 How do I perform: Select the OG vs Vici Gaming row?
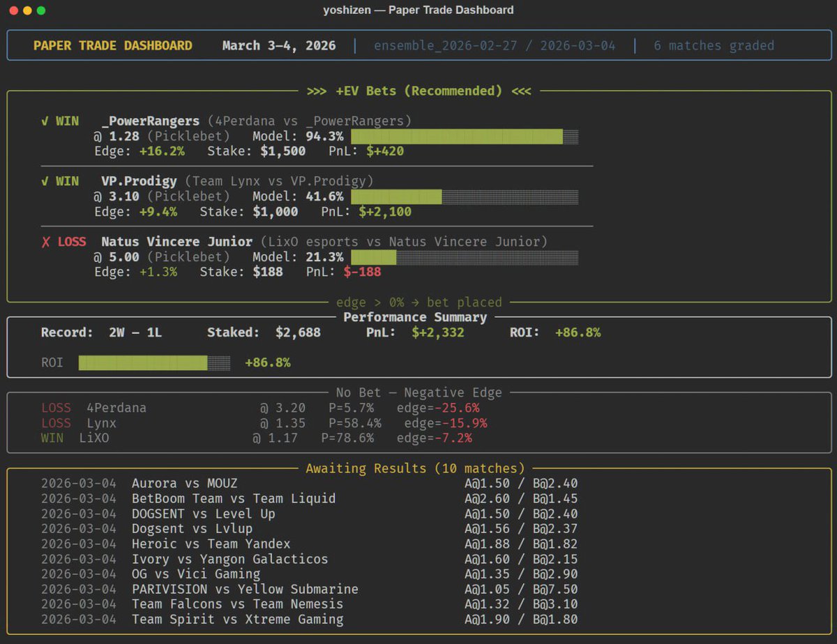pos(309,574)
